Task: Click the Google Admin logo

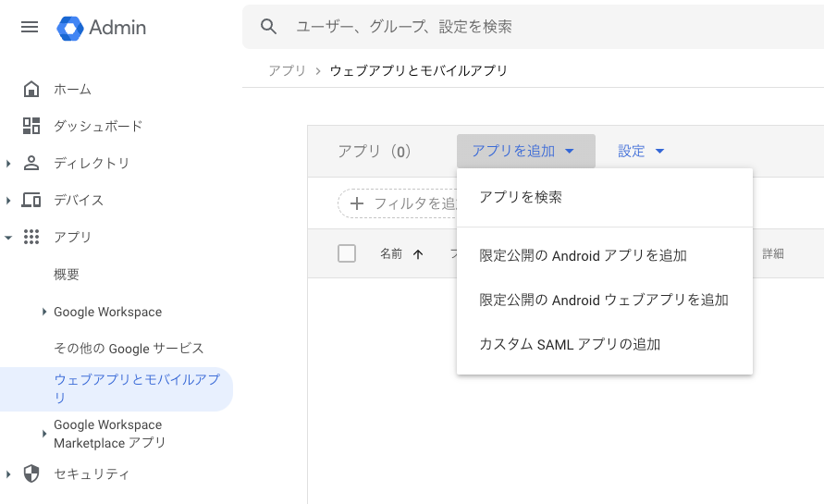Action: (x=70, y=28)
